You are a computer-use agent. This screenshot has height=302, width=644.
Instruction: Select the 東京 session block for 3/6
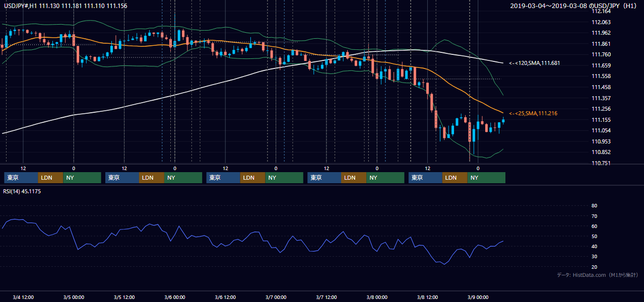click(223, 178)
